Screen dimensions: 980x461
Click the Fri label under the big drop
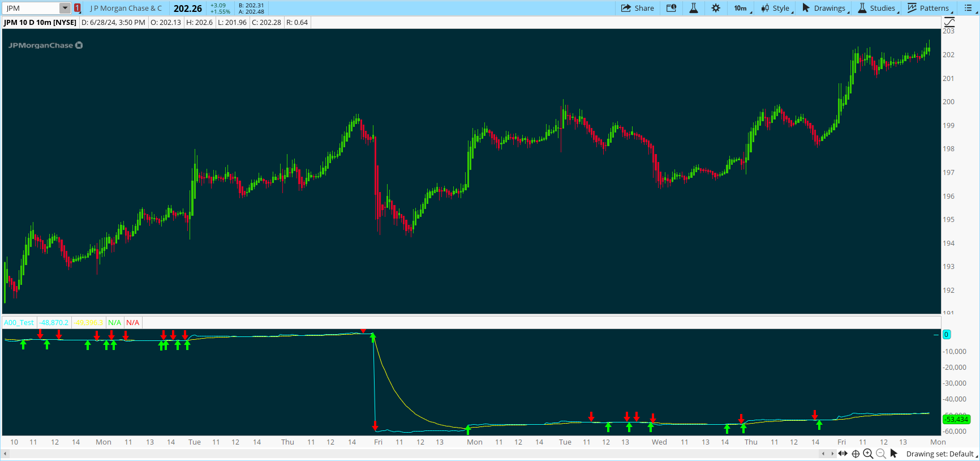point(378,442)
